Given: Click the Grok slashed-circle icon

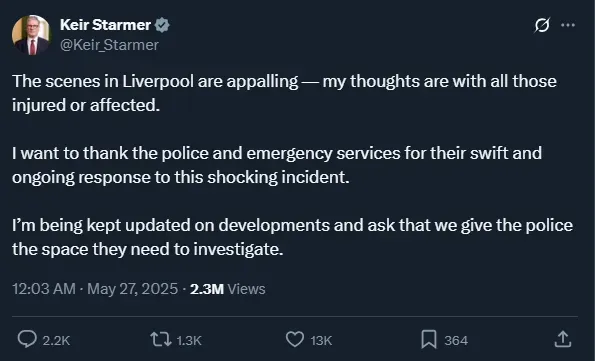Looking at the screenshot, I should point(542,25).
